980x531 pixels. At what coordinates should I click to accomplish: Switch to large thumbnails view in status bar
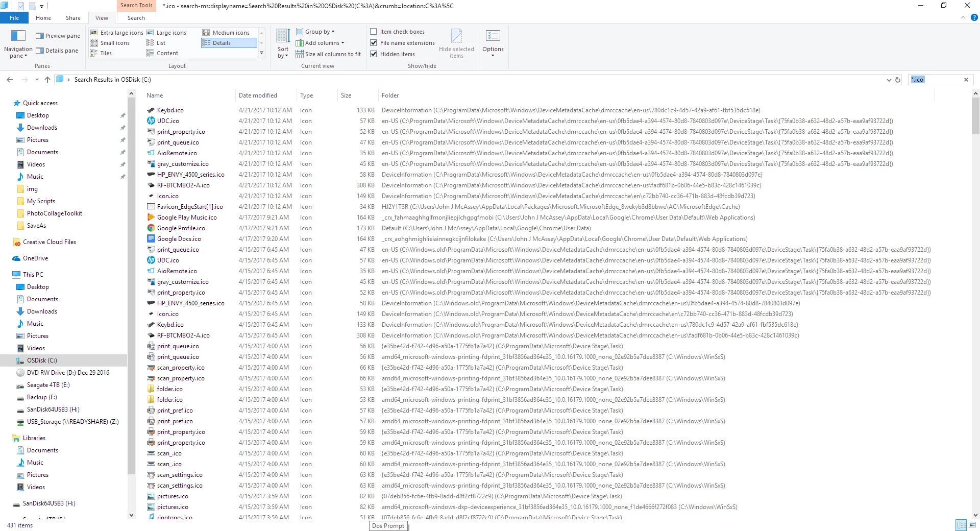(x=972, y=525)
